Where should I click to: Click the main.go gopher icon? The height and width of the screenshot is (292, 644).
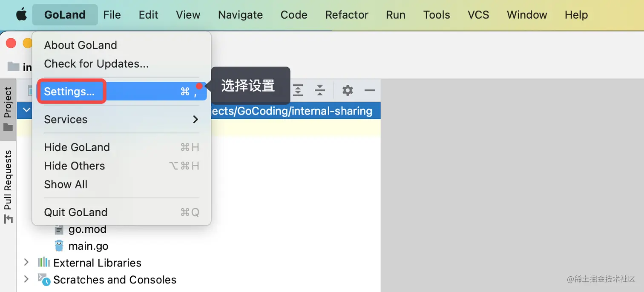[x=59, y=246]
